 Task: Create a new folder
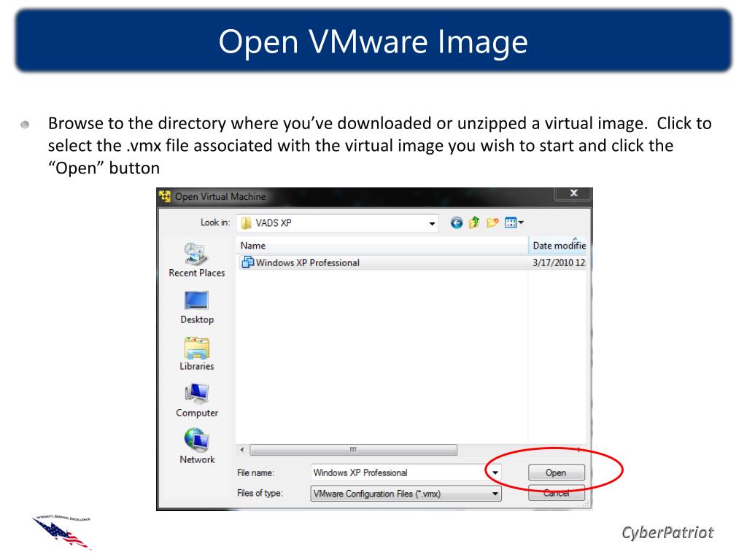pyautogui.click(x=492, y=222)
